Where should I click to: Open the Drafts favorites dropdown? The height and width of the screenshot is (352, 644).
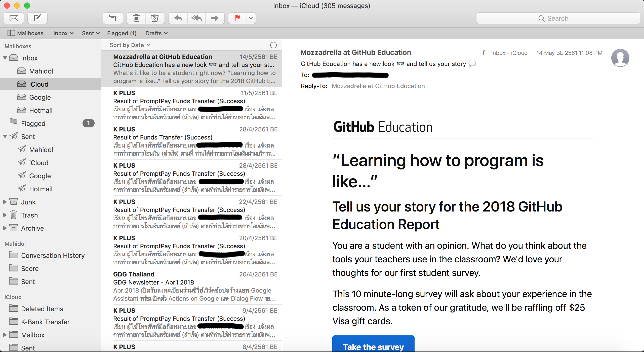(156, 33)
